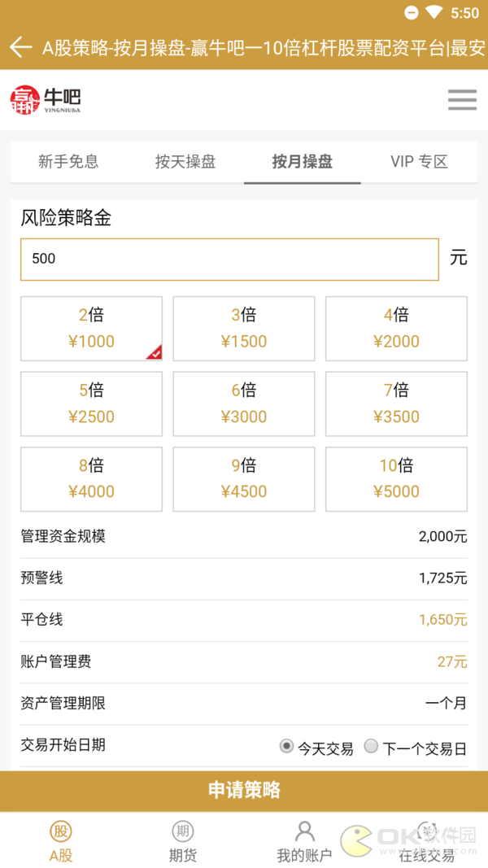Select 下一个交易日 radio button
The height and width of the screenshot is (868, 488).
371,746
